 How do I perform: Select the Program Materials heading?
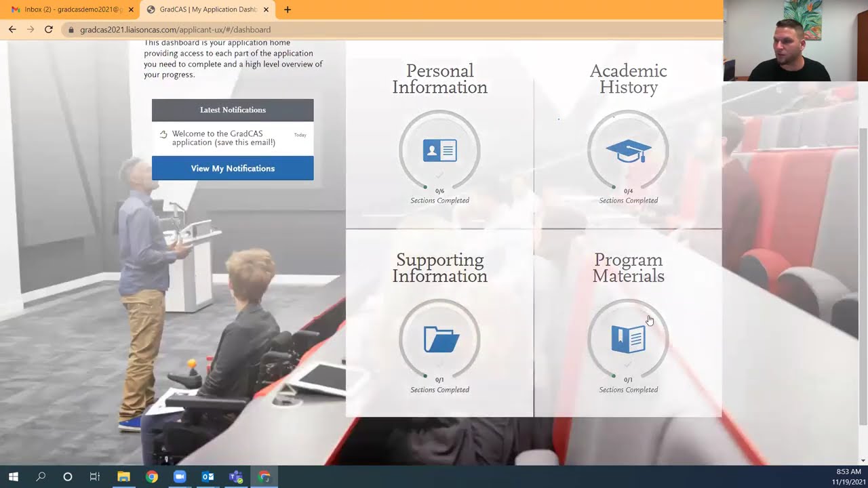628,268
